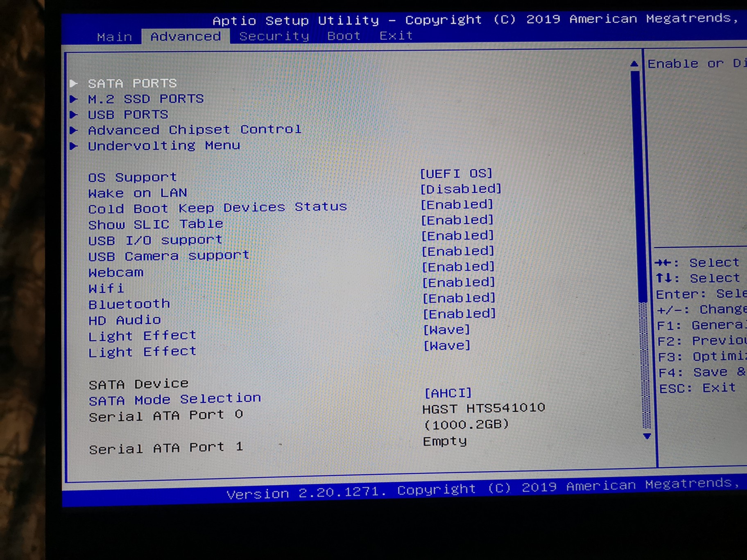Click the F3: Optimized help entry
This screenshot has width=747, height=560.
[x=702, y=357]
